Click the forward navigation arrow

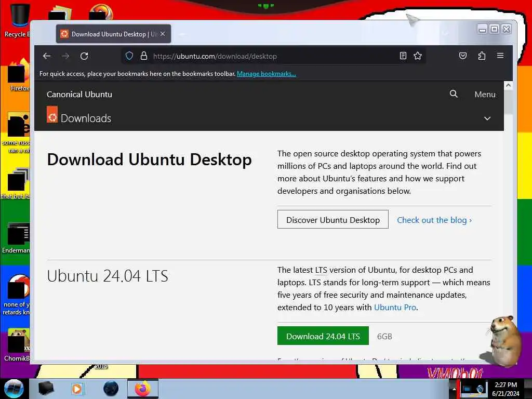tap(65, 56)
